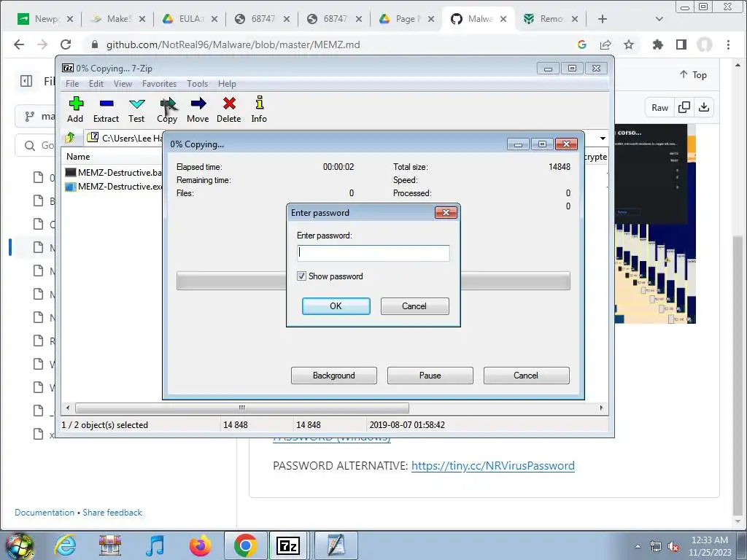Viewport: 747px width, 560px height.
Task: Click the Background button in copying dialog
Action: point(333,376)
